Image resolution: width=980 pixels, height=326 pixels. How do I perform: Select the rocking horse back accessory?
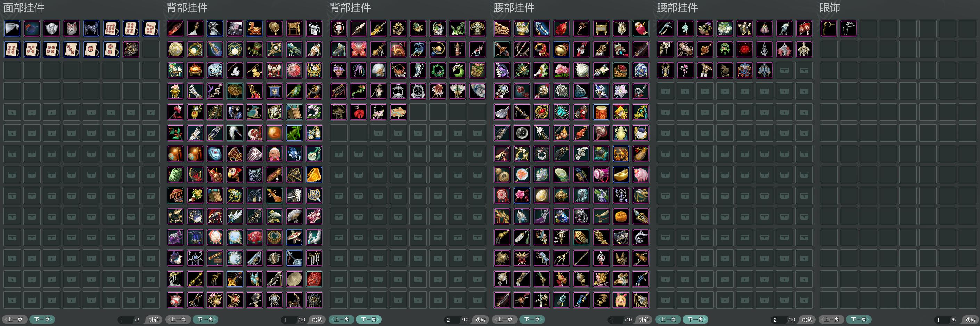pos(254,29)
